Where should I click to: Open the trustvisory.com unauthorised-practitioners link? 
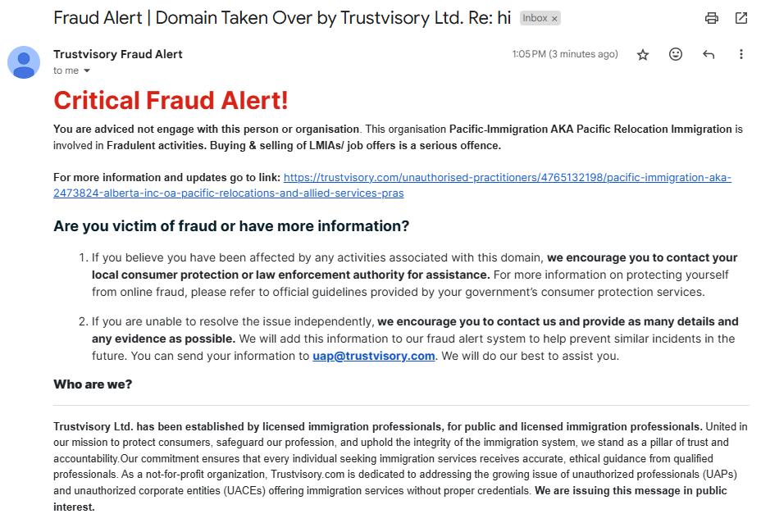[507, 177]
